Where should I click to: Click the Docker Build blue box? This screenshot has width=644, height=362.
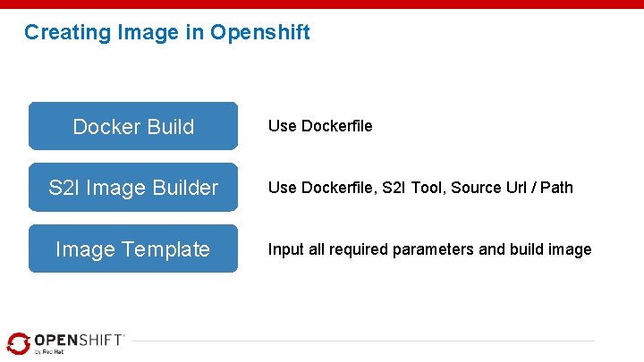(x=133, y=126)
